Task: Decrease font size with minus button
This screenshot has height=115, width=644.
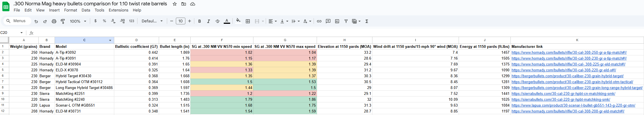Action: click(172, 21)
